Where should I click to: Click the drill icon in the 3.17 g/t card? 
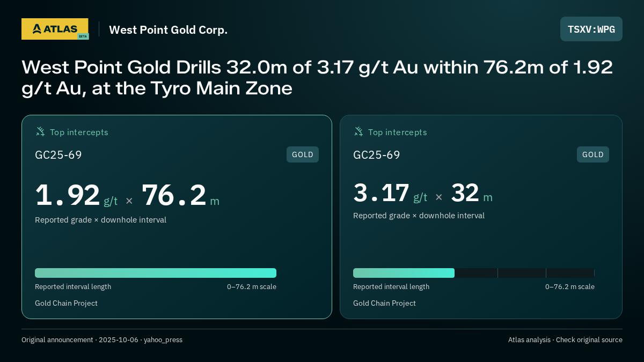358,131
